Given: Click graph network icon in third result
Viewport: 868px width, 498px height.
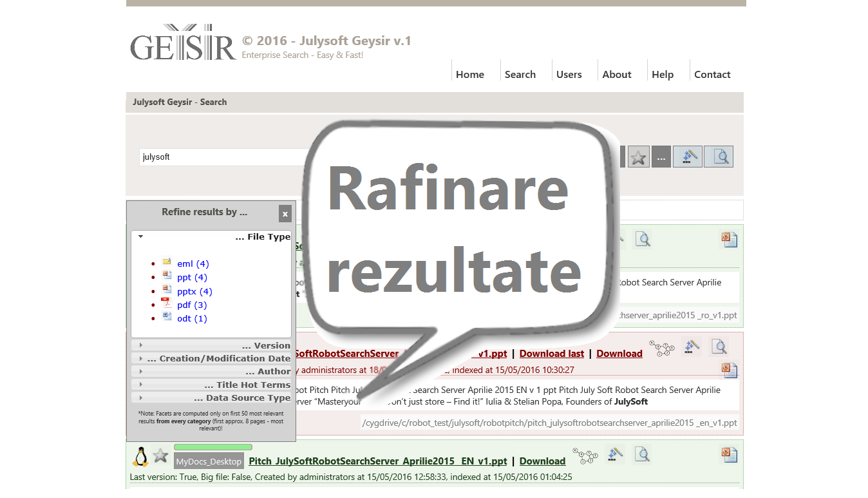Looking at the screenshot, I should point(585,456).
